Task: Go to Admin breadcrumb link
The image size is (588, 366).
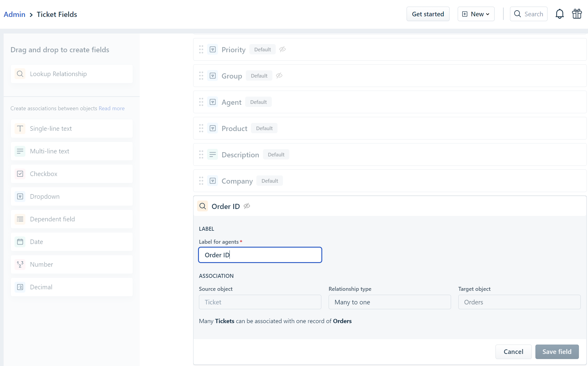Action: pos(15,14)
